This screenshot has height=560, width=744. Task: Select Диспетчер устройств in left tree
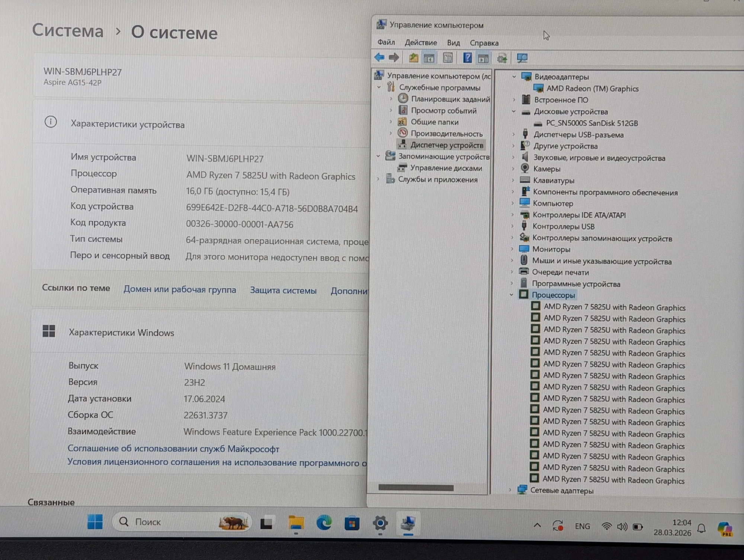[446, 145]
